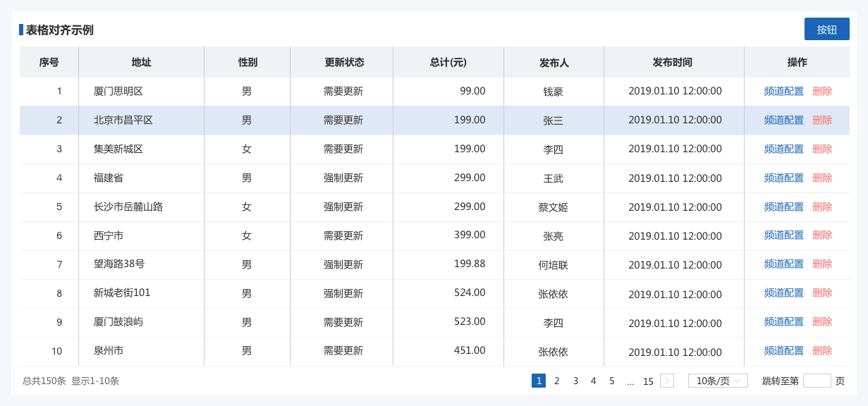868x406 pixels.
Task: Open the 10条/页 page size dropdown
Action: (718, 381)
